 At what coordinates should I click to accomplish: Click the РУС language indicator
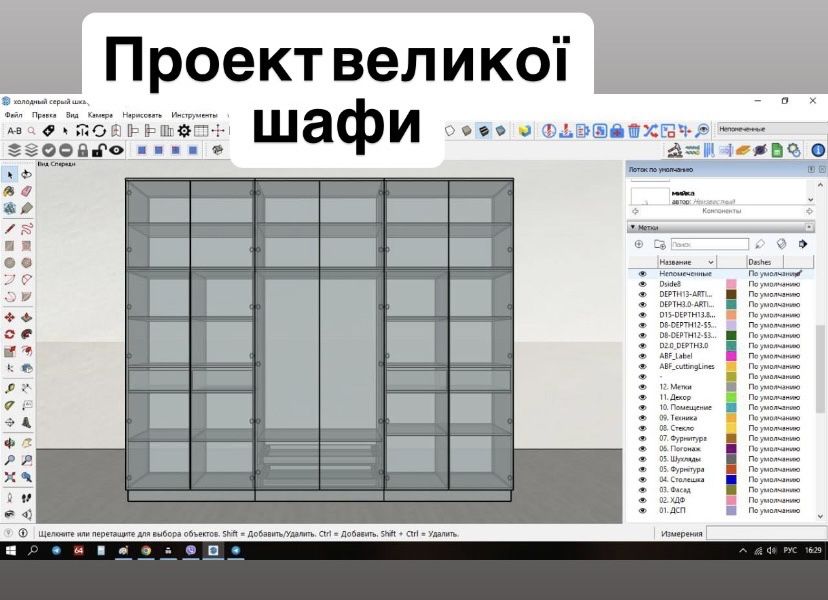click(x=789, y=550)
